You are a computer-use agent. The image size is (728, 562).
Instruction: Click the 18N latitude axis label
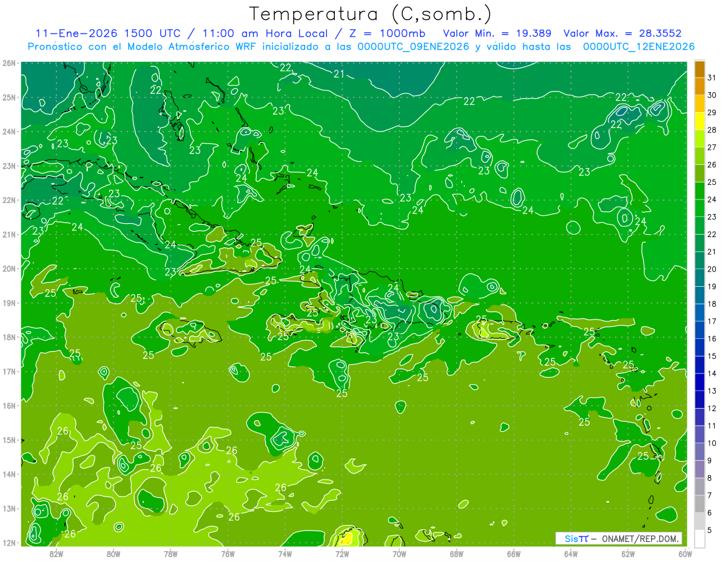click(x=9, y=337)
